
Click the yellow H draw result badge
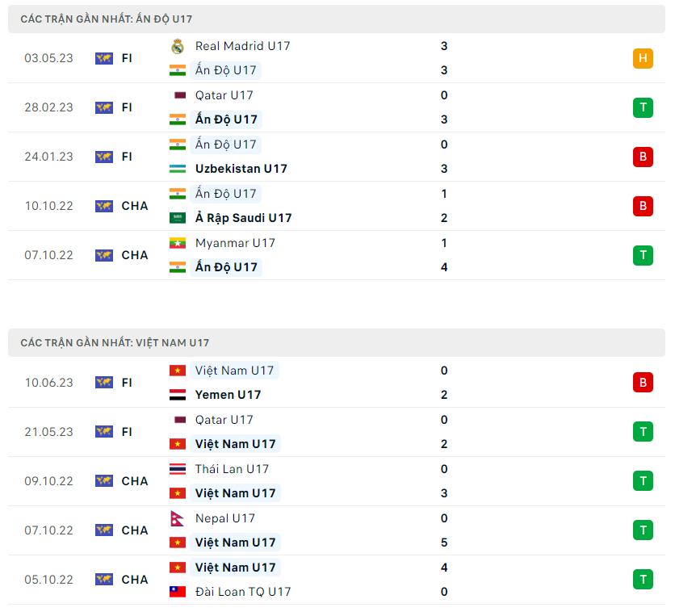click(x=643, y=58)
